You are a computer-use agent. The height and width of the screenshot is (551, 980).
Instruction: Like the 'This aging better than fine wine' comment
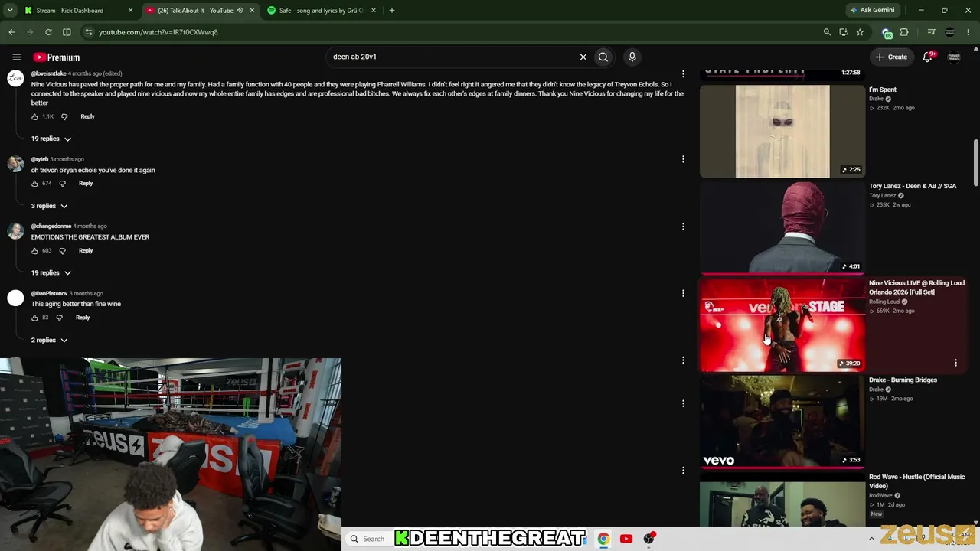click(34, 318)
